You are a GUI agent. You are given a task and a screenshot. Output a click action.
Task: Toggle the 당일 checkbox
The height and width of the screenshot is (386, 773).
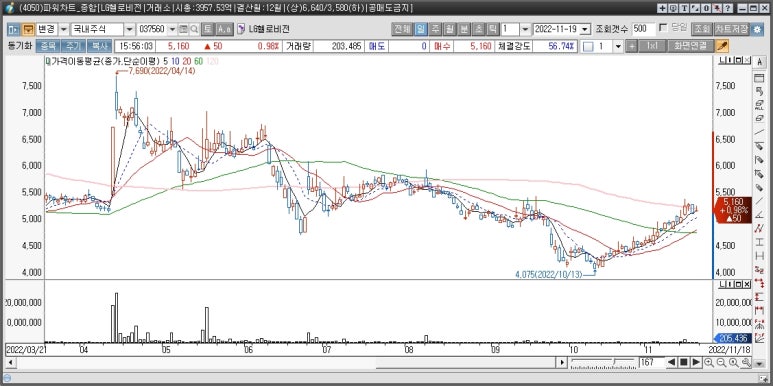coord(663,28)
